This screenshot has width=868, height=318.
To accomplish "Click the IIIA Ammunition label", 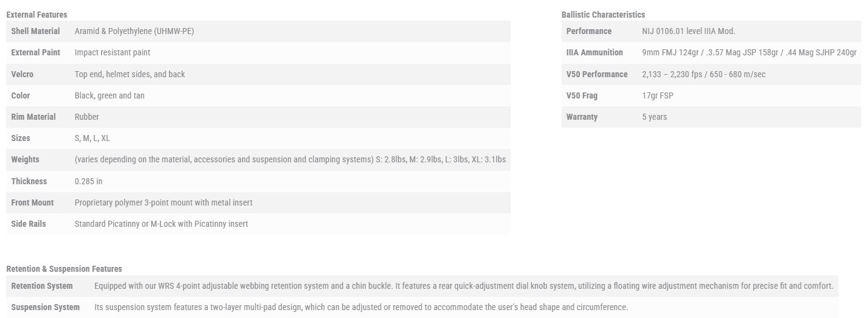I will coord(594,53).
